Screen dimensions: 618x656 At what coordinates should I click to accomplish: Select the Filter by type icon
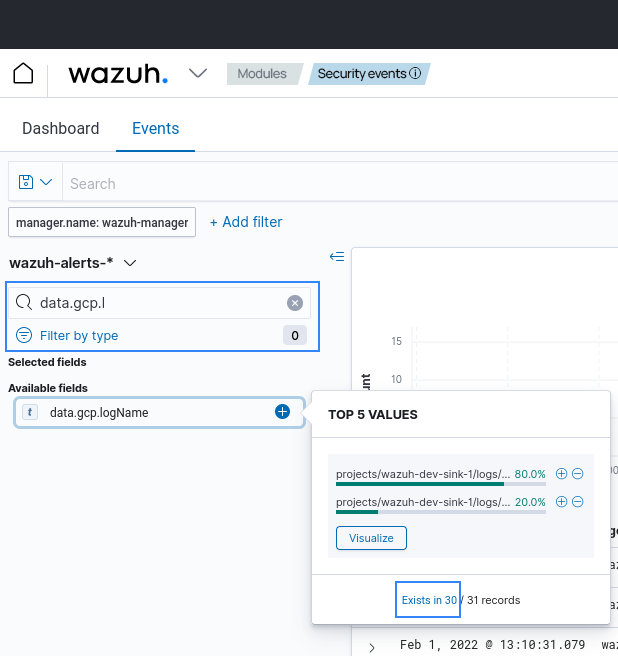coord(24,335)
